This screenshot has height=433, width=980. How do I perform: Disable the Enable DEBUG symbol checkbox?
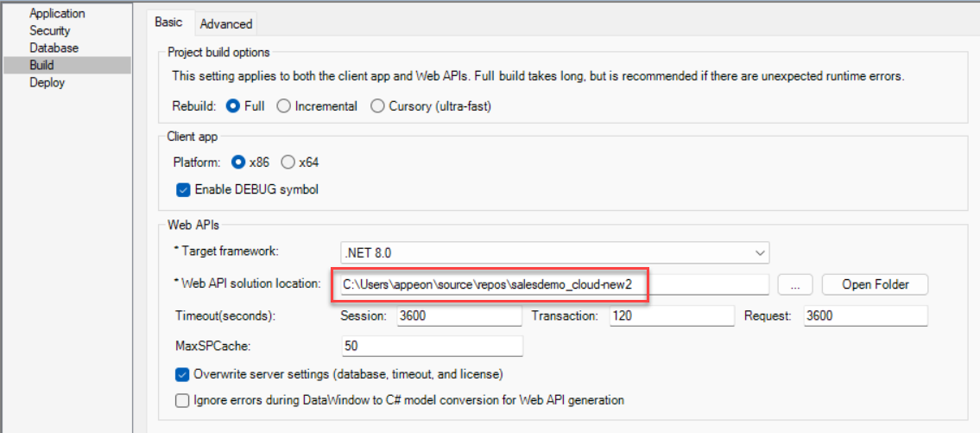pyautogui.click(x=183, y=189)
